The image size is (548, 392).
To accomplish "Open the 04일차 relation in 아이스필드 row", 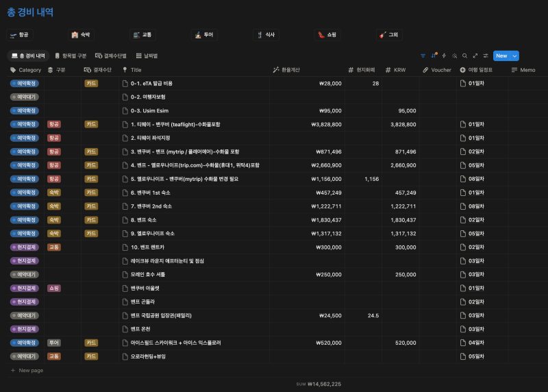I will click(472, 343).
